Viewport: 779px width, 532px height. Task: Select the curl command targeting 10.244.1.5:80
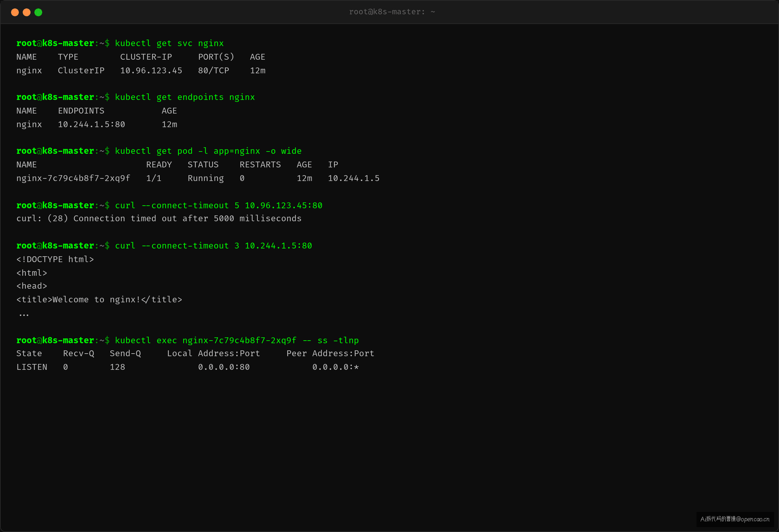214,246
